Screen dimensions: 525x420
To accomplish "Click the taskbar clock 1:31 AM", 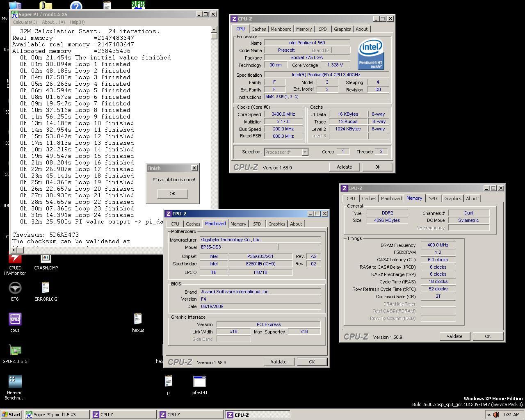I will click(x=511, y=415).
